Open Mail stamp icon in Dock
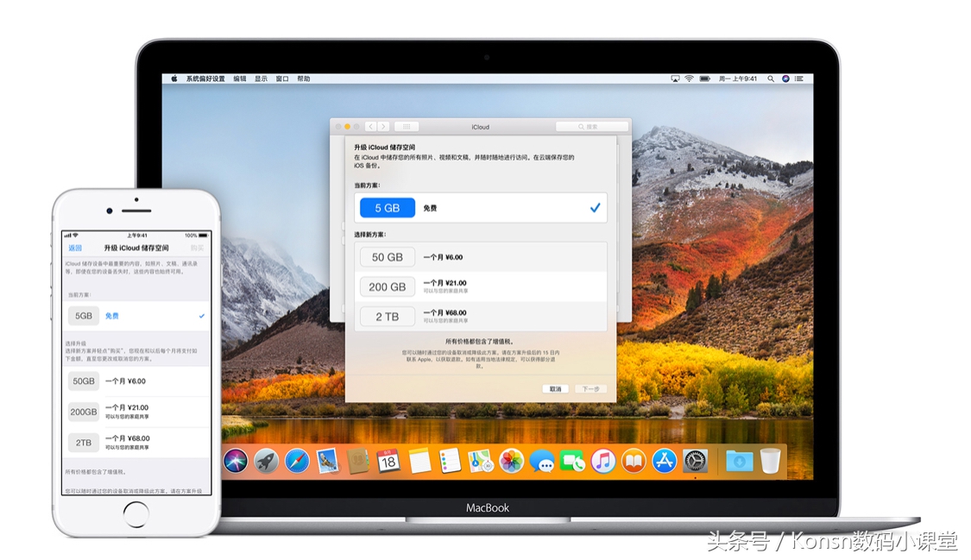 click(x=328, y=461)
